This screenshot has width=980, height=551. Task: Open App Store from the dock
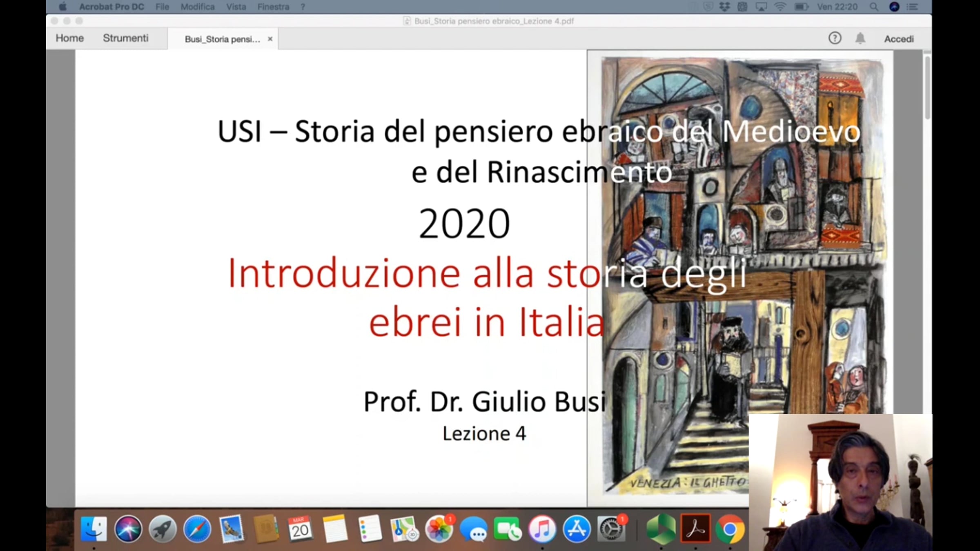click(x=577, y=529)
